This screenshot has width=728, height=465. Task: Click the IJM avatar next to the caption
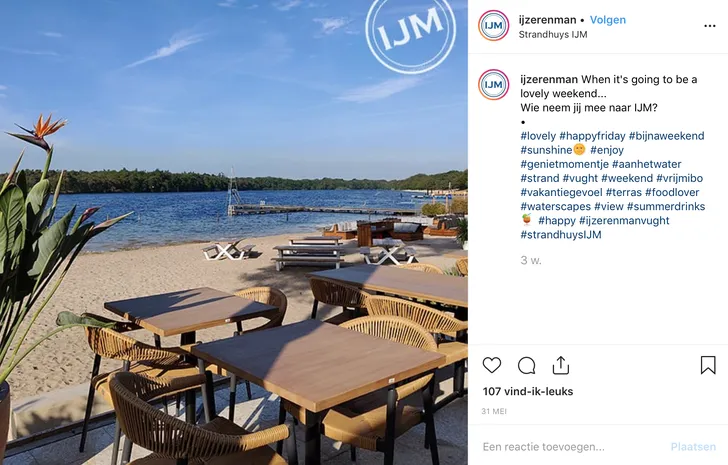tap(494, 84)
